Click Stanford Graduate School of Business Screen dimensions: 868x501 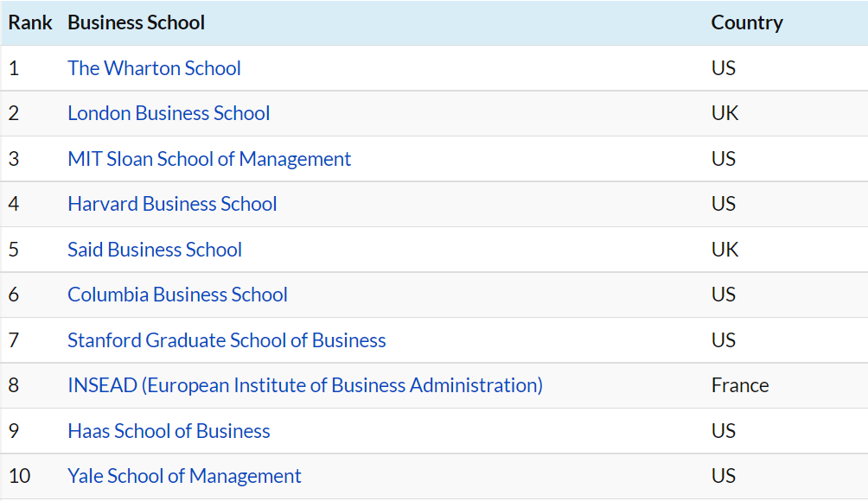coord(227,340)
